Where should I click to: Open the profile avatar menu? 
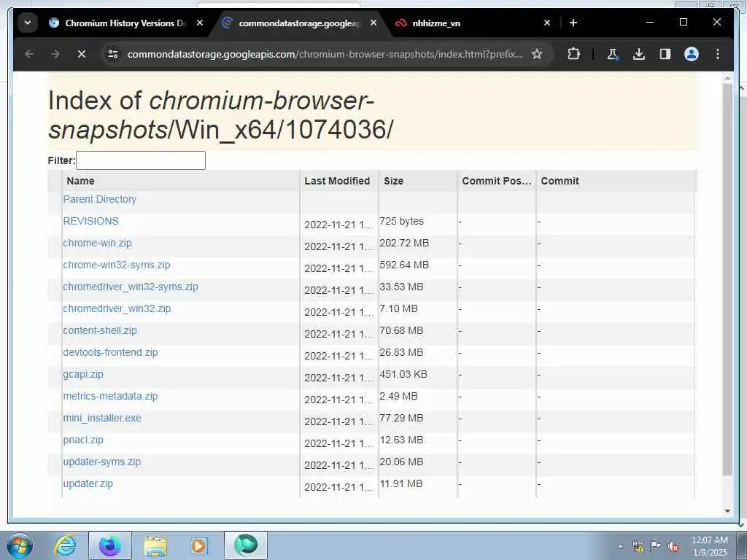pyautogui.click(x=692, y=54)
